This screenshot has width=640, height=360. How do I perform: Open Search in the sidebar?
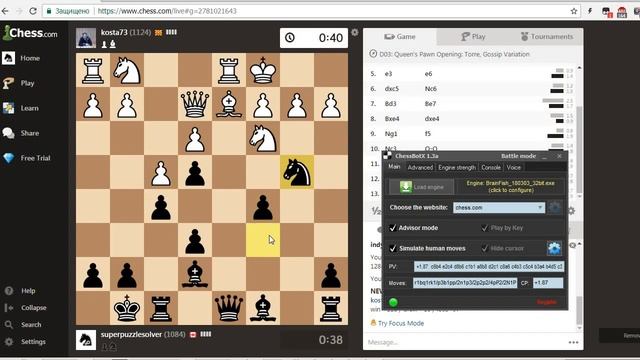31,324
